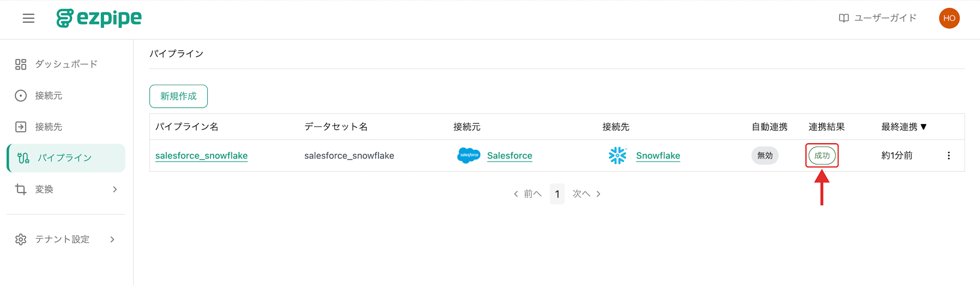Click the 成功 result status badge

(x=822, y=155)
